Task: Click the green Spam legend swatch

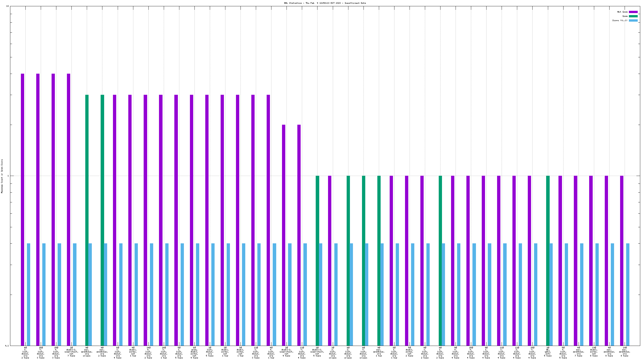Action: [633, 16]
